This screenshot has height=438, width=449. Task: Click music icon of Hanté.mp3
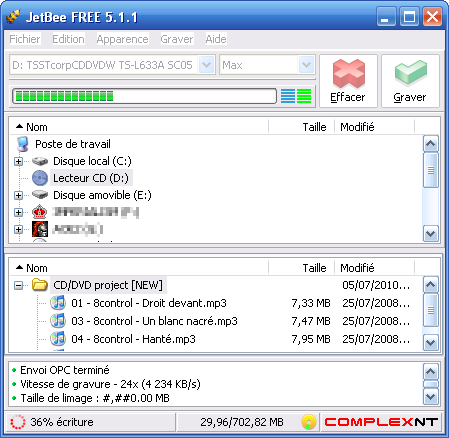(58, 339)
